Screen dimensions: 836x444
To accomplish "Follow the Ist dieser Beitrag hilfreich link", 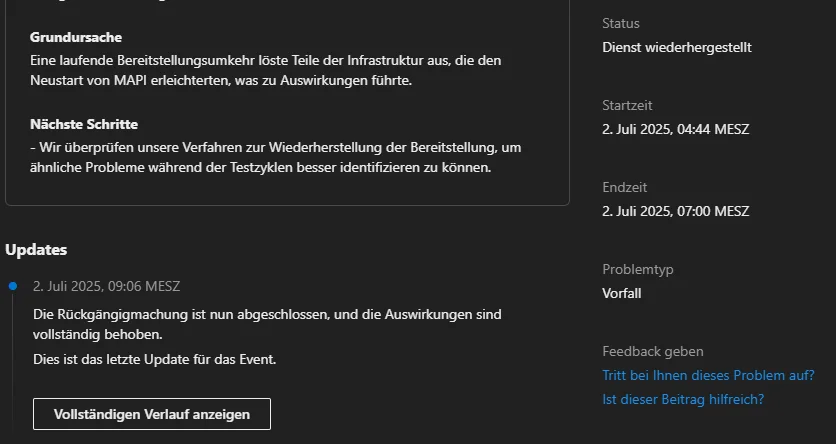I will point(683,399).
